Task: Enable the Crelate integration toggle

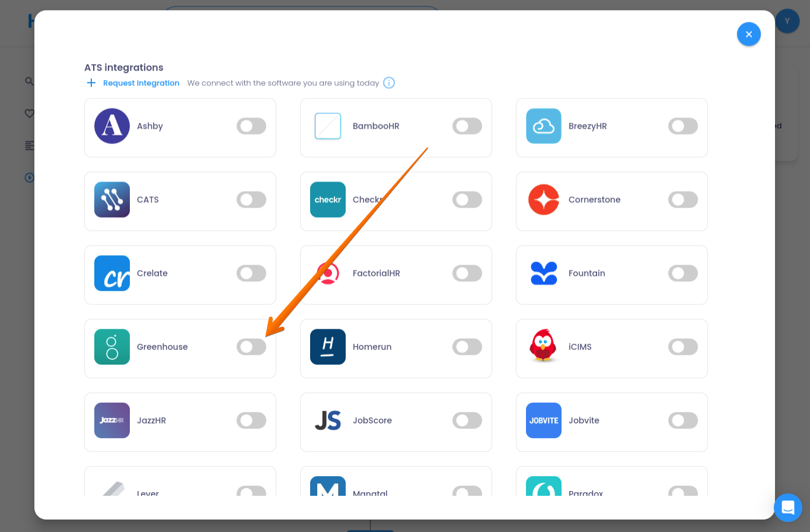Action: (x=251, y=273)
